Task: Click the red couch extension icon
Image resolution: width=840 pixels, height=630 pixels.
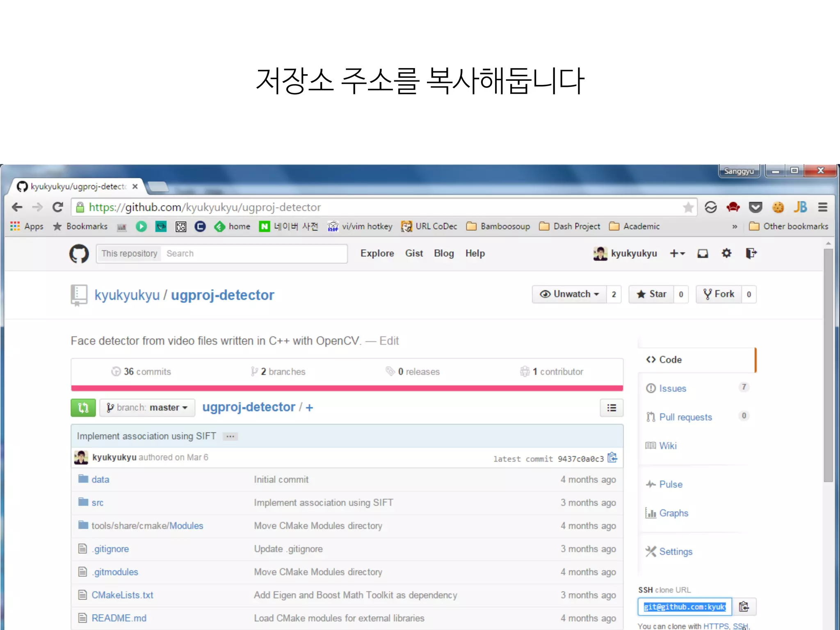Action: pos(733,207)
